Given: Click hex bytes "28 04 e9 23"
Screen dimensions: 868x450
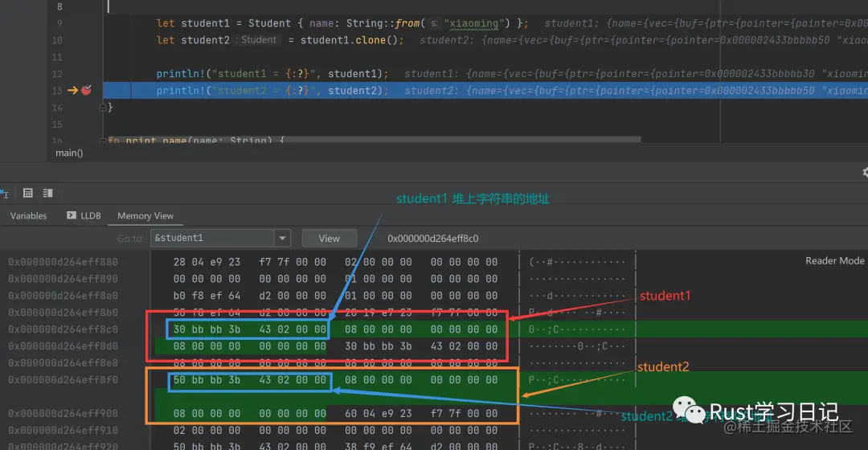Looking at the screenshot, I should [207, 262].
